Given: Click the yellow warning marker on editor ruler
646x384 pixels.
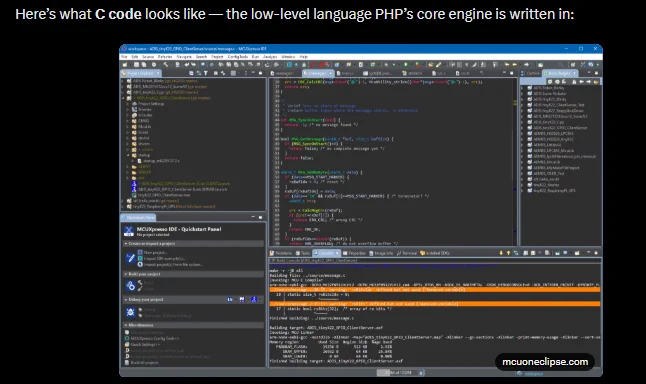Looking at the screenshot, I should click(515, 103).
